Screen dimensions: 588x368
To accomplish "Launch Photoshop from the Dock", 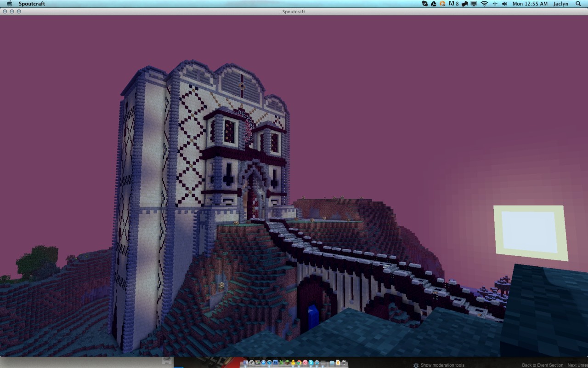I will click(x=275, y=364).
